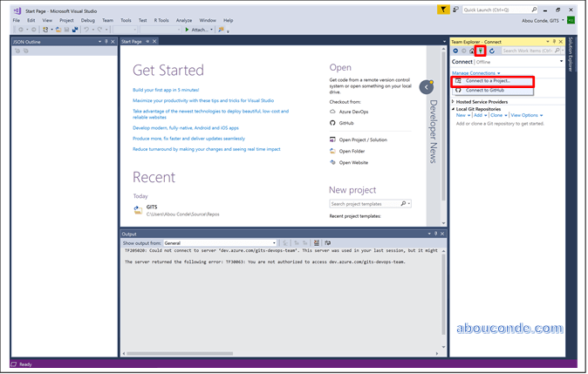Image resolution: width=588 pixels, height=374 pixels.
Task: Click the Team Explorer Home icon
Action: point(472,51)
